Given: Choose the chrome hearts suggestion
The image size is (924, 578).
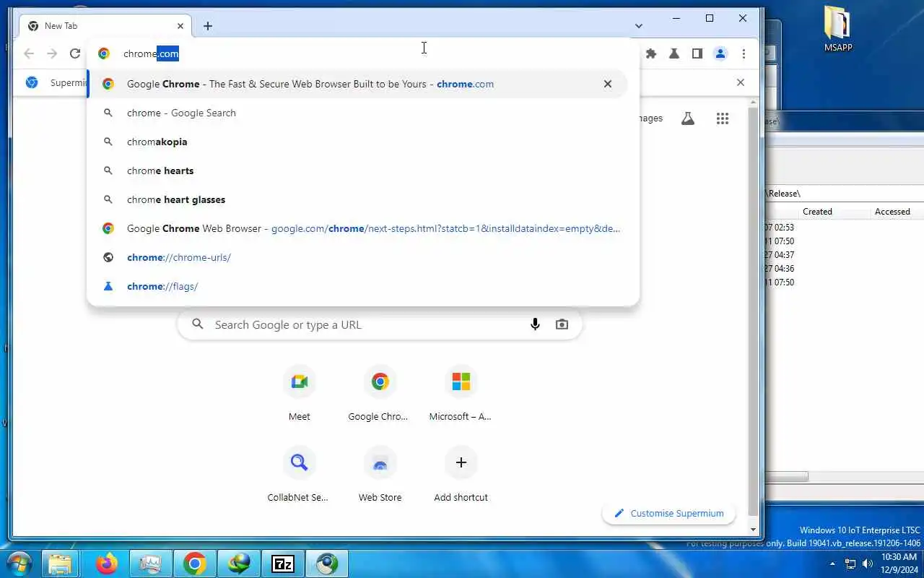Looking at the screenshot, I should pyautogui.click(x=357, y=171).
